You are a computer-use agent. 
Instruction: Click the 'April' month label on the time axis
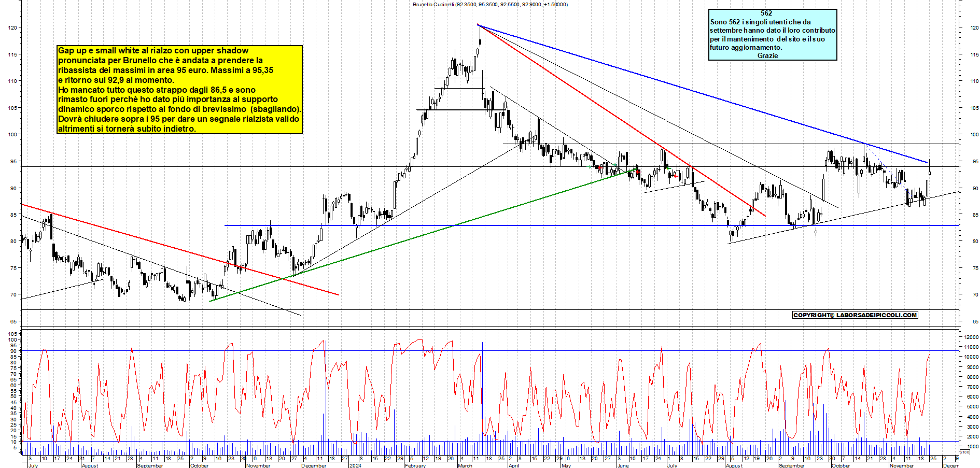514,465
